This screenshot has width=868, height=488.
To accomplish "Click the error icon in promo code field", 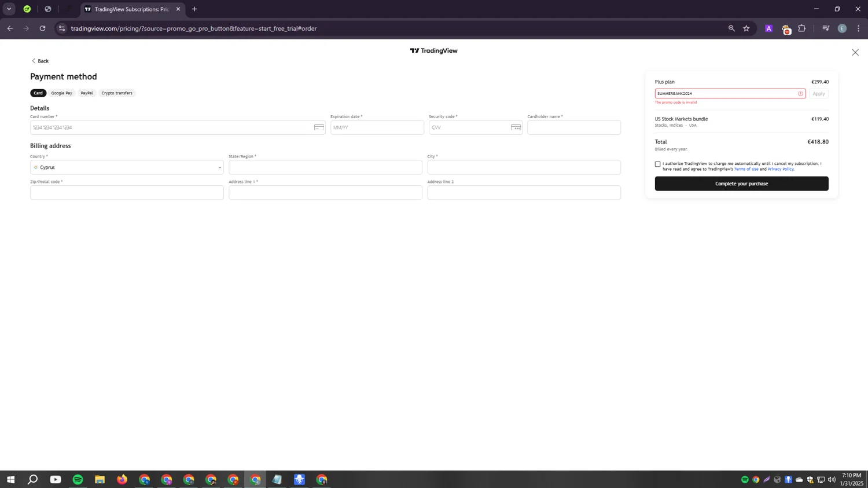I will pos(800,94).
